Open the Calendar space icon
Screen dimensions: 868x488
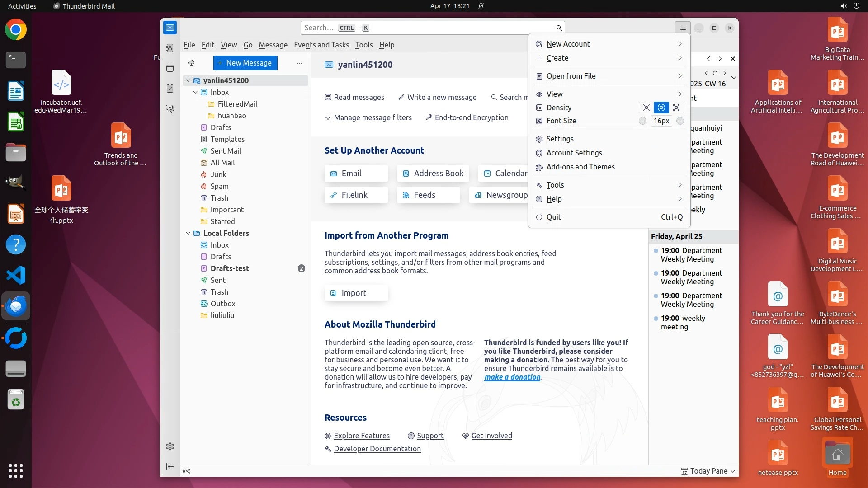coord(170,68)
